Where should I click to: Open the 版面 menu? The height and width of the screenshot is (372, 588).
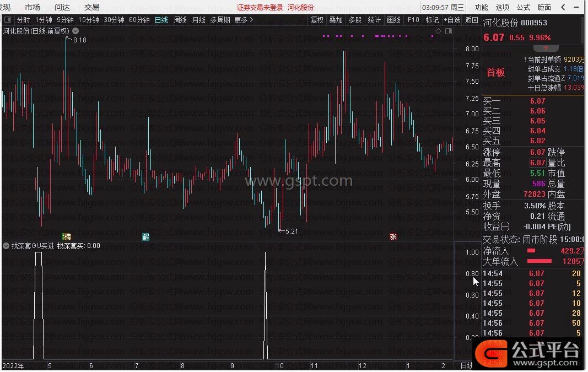[x=544, y=7]
